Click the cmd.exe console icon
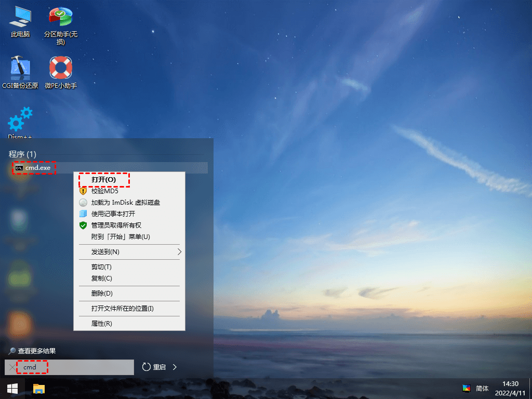 point(19,168)
